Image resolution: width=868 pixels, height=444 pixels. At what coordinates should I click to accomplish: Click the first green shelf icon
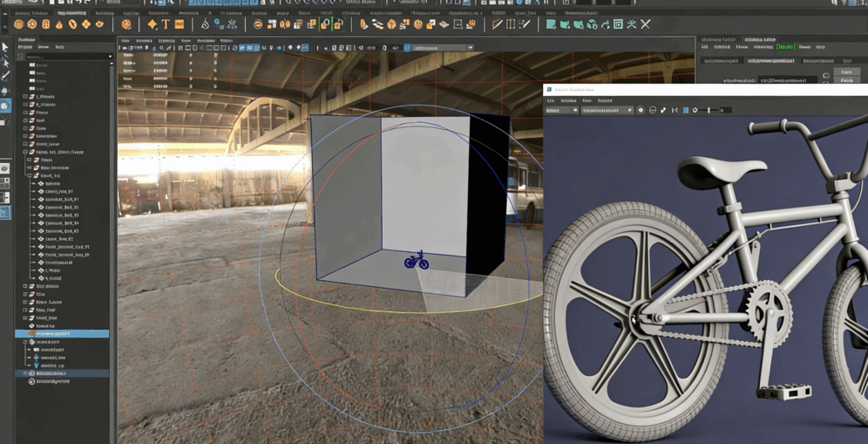tap(551, 24)
